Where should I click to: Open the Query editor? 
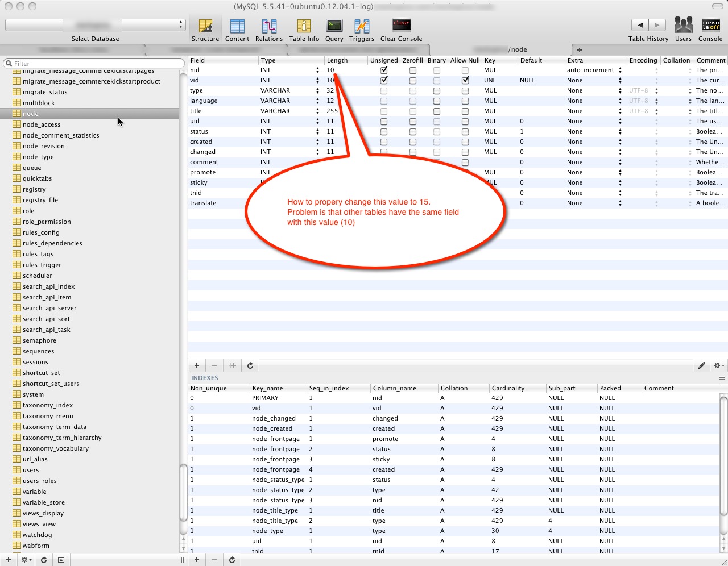point(334,30)
